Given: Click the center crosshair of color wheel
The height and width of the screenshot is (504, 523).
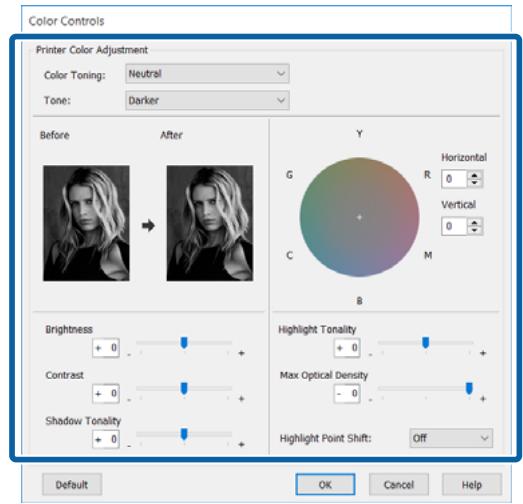Looking at the screenshot, I should coord(359,217).
